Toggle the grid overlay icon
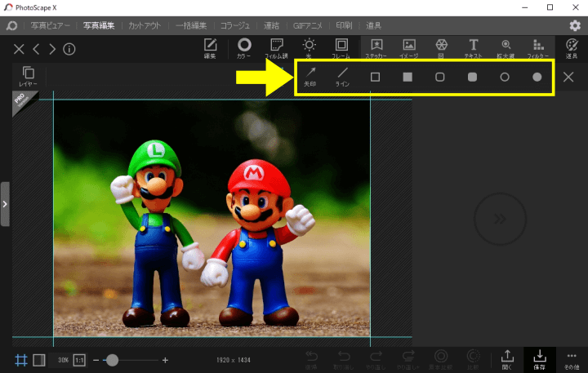 click(21, 360)
